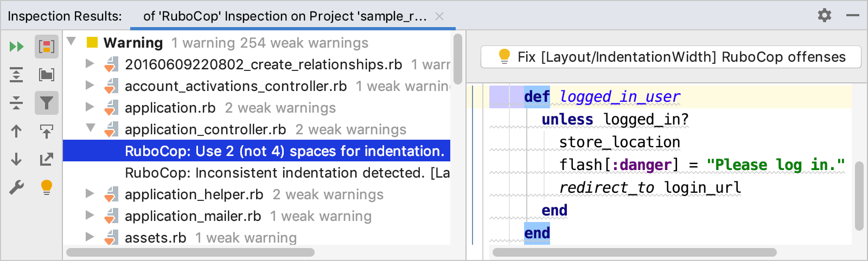Rerun the inspection with green arrows
This screenshot has height=261, width=868.
pos(16,47)
